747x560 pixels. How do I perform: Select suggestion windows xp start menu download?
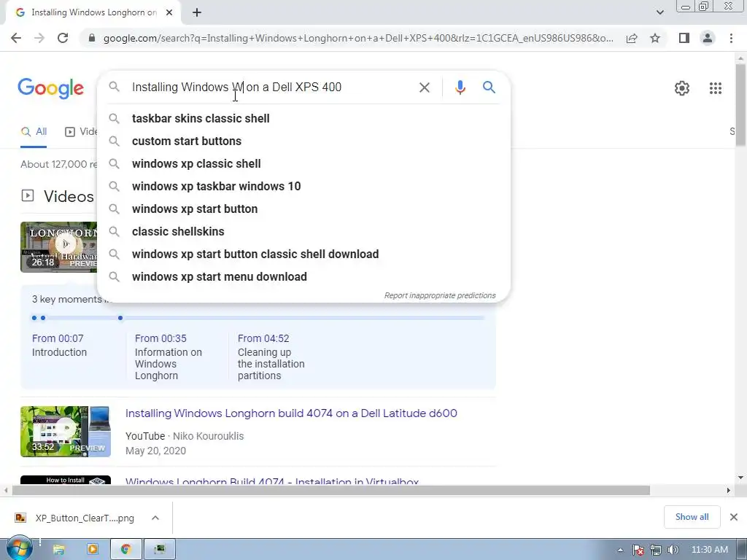tap(303, 276)
